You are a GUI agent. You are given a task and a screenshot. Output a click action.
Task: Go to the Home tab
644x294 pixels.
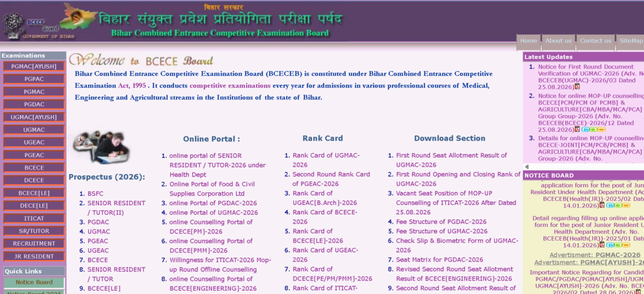[528, 41]
